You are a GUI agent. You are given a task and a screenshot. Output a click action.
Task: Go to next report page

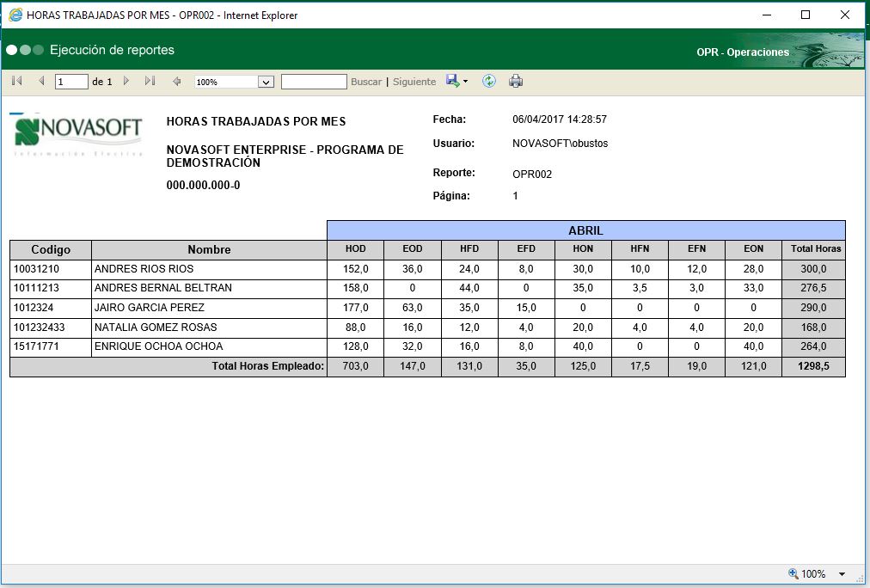coord(126,81)
